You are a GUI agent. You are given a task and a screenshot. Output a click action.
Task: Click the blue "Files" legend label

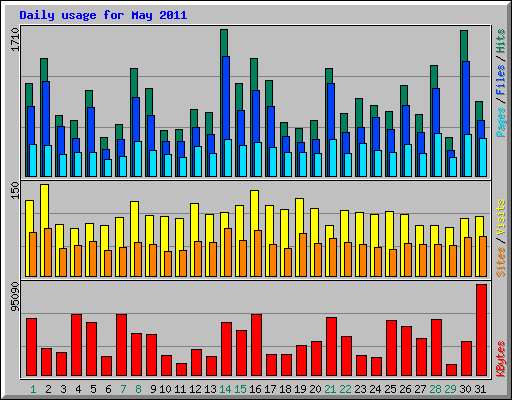[x=501, y=80]
